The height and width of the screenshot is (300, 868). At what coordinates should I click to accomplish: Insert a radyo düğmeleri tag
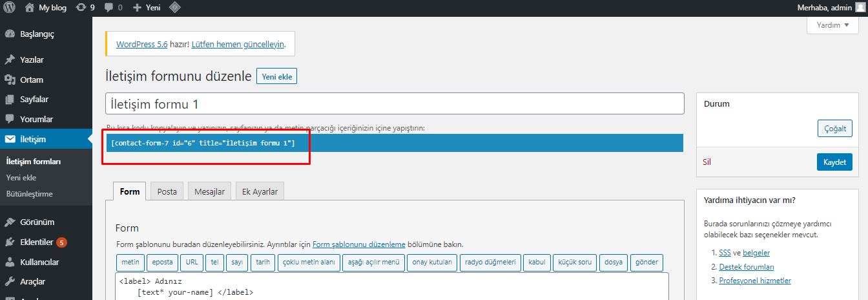491,262
